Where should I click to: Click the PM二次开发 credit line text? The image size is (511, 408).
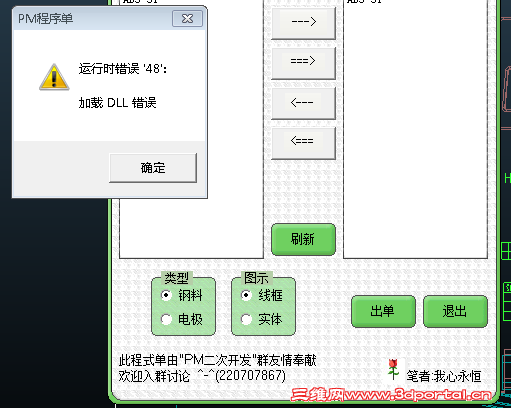click(x=217, y=360)
